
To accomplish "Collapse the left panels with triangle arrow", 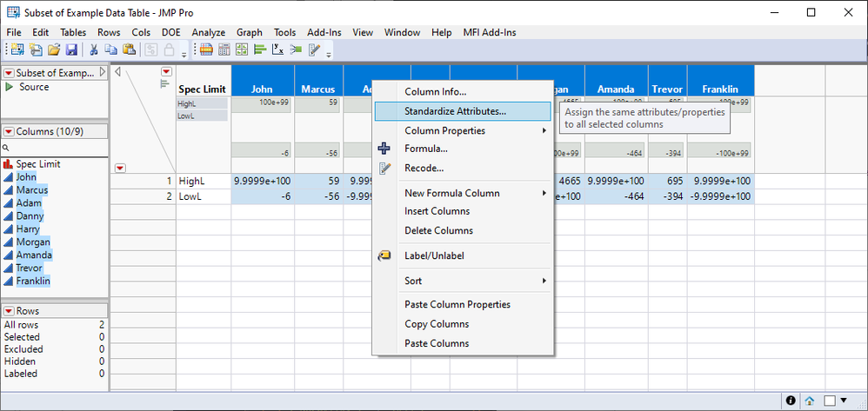I will [118, 72].
